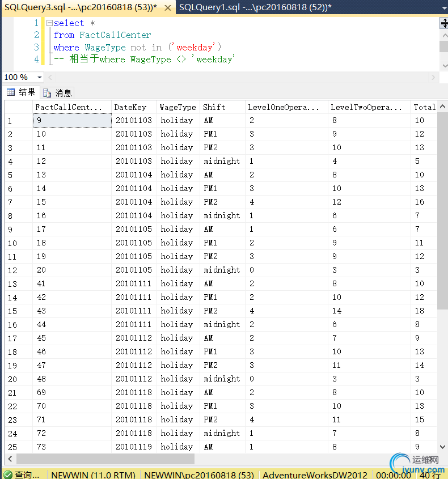Click the 'weekday' string literal in line 3

pos(195,47)
